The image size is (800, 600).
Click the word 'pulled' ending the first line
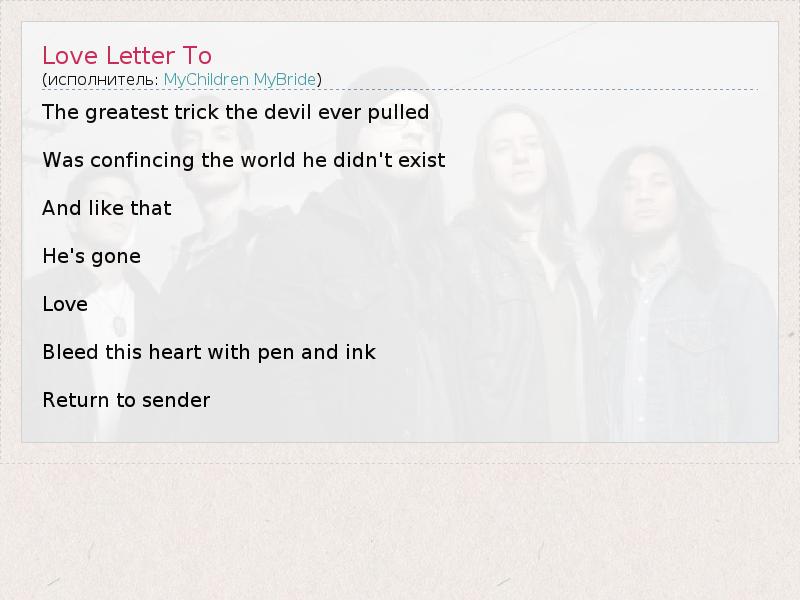click(398, 113)
